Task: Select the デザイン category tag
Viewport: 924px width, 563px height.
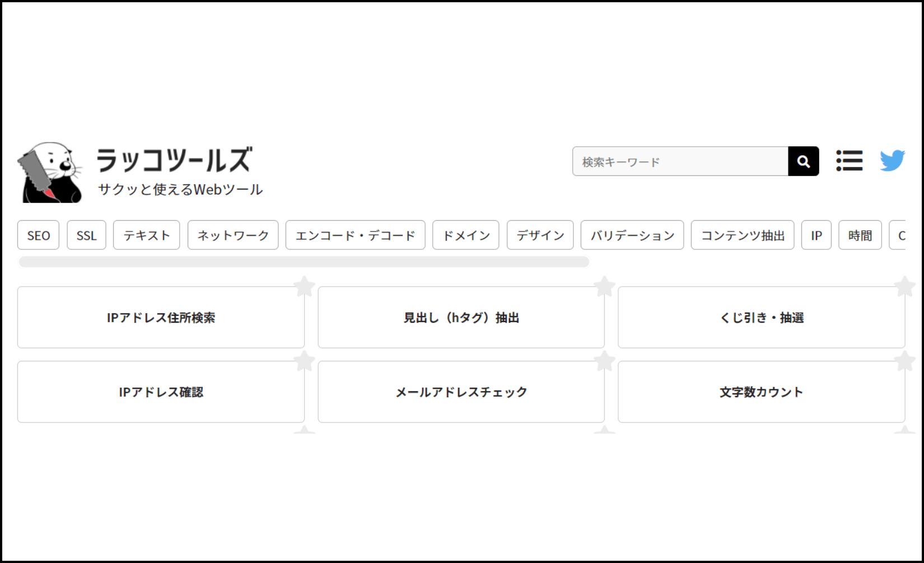Action: tap(540, 235)
